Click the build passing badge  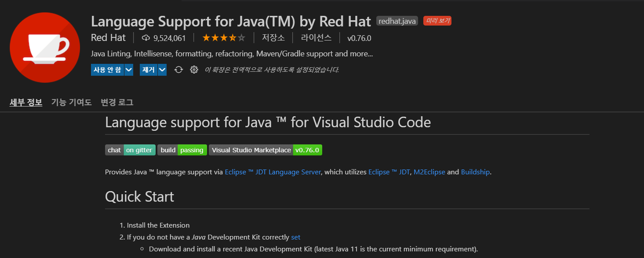pos(182,150)
